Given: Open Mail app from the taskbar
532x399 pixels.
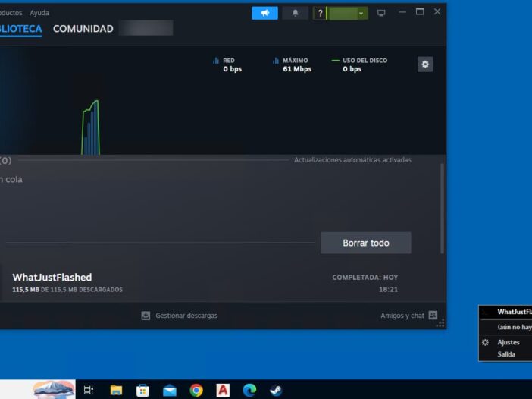Looking at the screenshot, I should 169,391.
